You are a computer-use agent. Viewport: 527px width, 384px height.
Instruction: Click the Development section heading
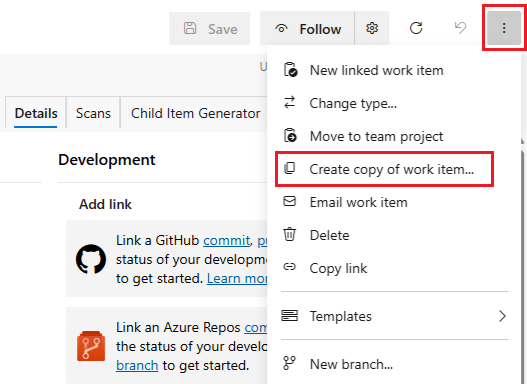point(107,160)
